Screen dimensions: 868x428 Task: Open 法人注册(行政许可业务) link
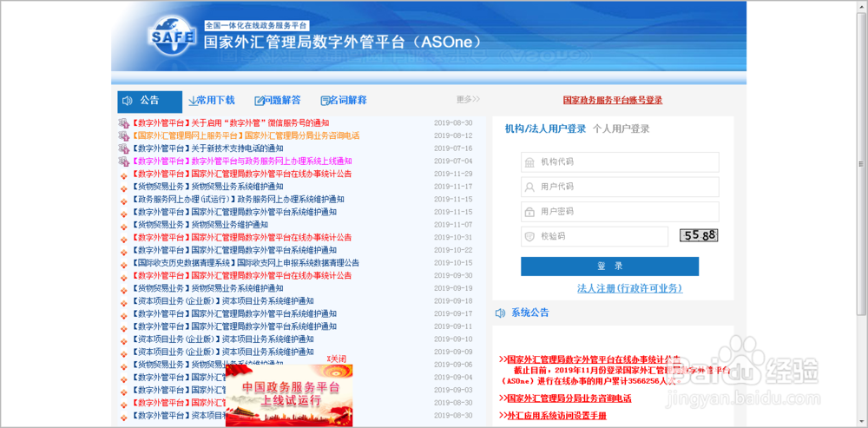(630, 288)
